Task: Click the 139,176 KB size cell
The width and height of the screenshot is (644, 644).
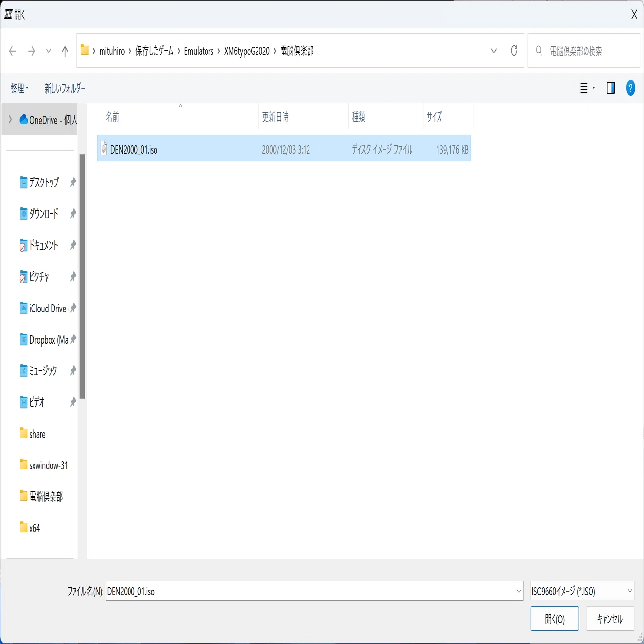Action: click(x=452, y=150)
